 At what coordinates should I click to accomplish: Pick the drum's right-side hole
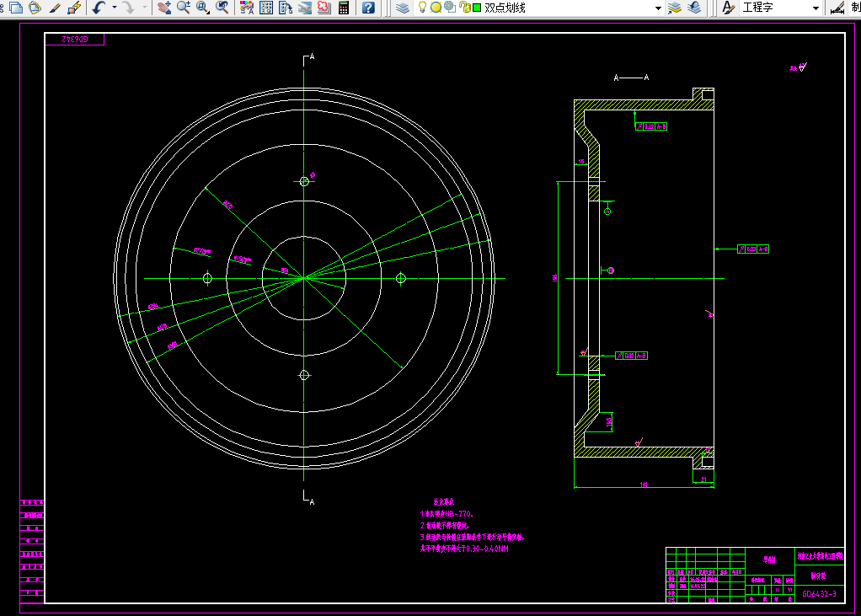(401, 278)
